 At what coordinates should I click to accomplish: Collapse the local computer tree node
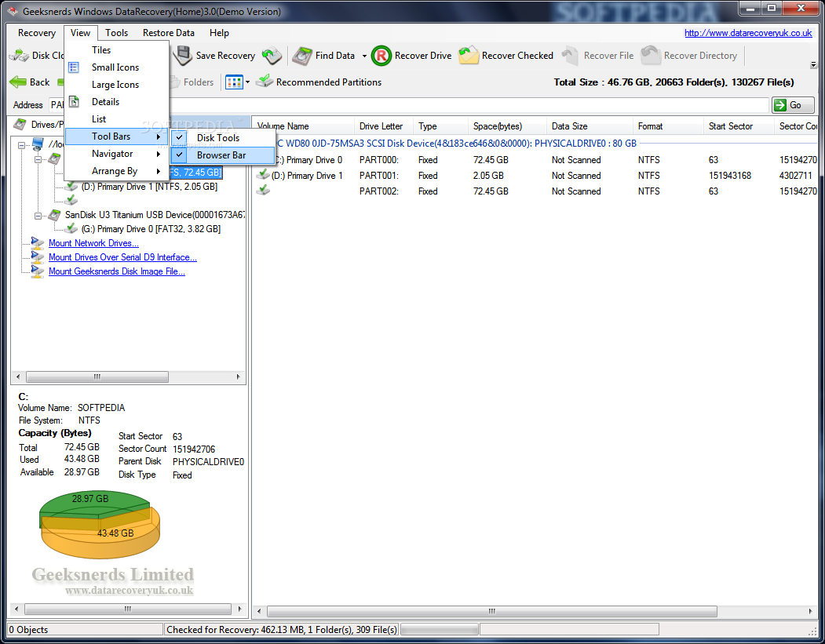coord(21,144)
